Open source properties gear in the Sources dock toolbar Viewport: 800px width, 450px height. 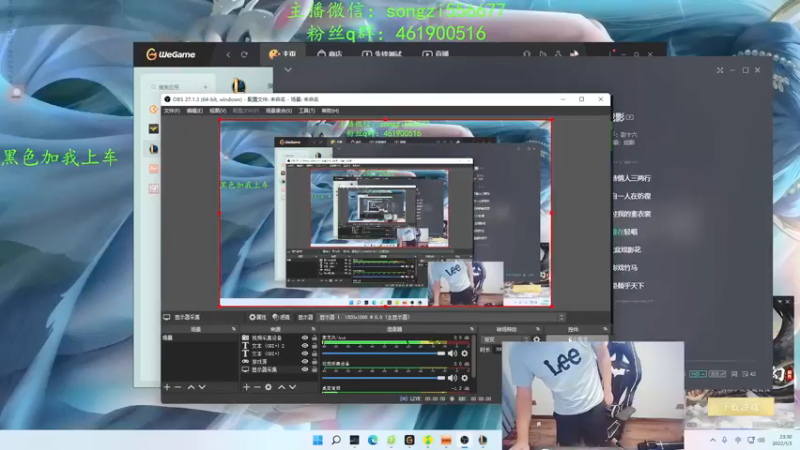(268, 387)
